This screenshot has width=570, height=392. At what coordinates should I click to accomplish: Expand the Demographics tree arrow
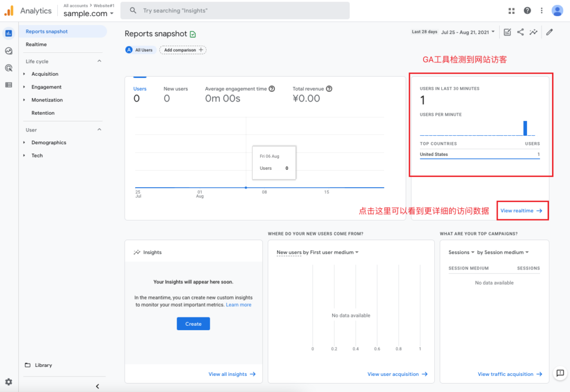point(24,143)
